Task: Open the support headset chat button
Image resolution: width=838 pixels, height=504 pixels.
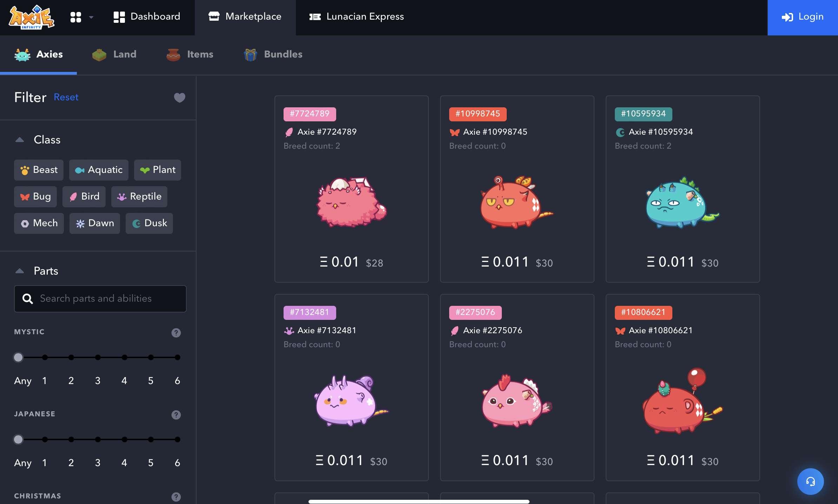Action: [810, 482]
